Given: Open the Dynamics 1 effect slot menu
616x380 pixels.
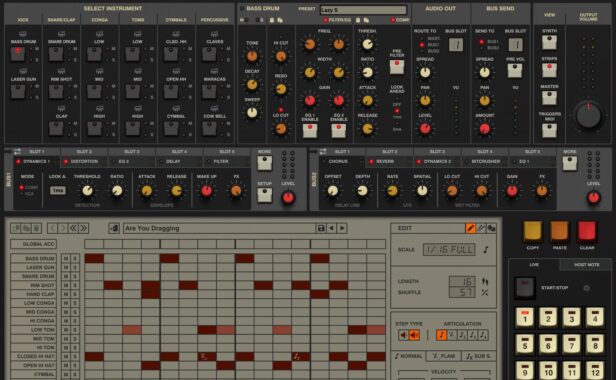Looking at the screenshot, I should [37, 162].
